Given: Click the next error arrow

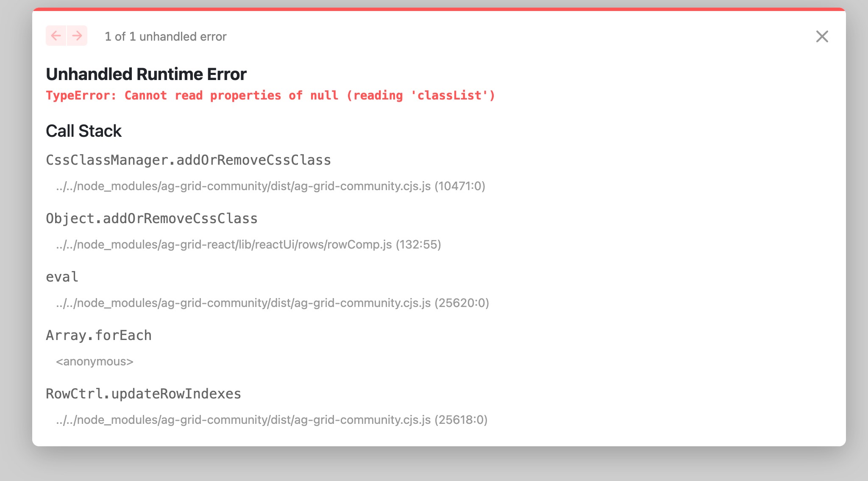Looking at the screenshot, I should (77, 36).
